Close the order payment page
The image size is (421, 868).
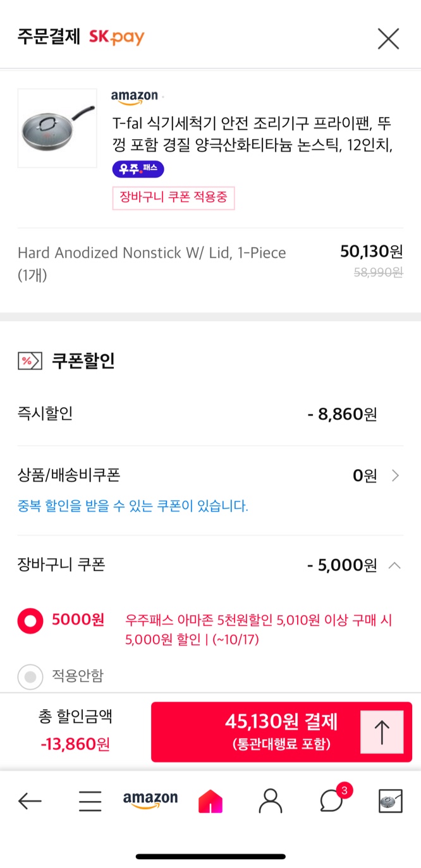(388, 39)
